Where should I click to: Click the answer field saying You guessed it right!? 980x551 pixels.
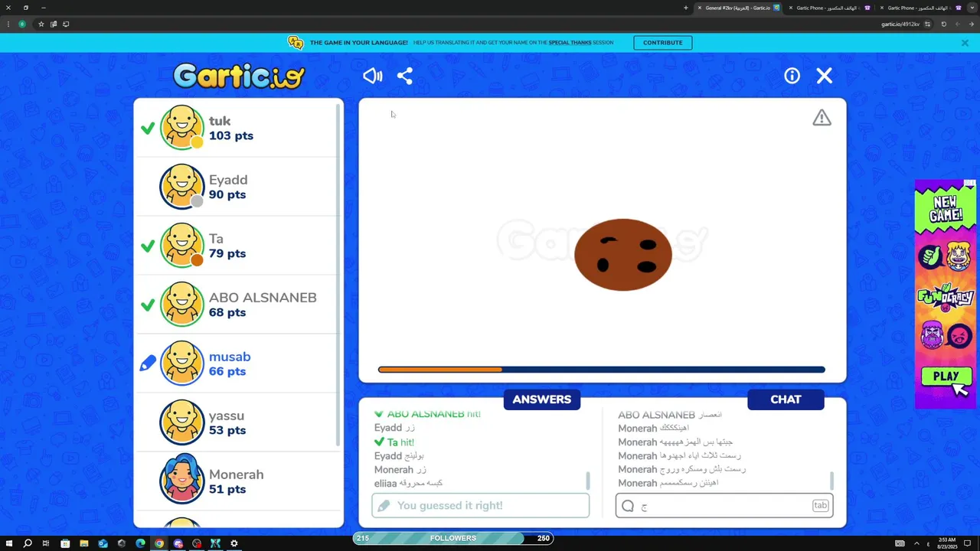tap(480, 505)
